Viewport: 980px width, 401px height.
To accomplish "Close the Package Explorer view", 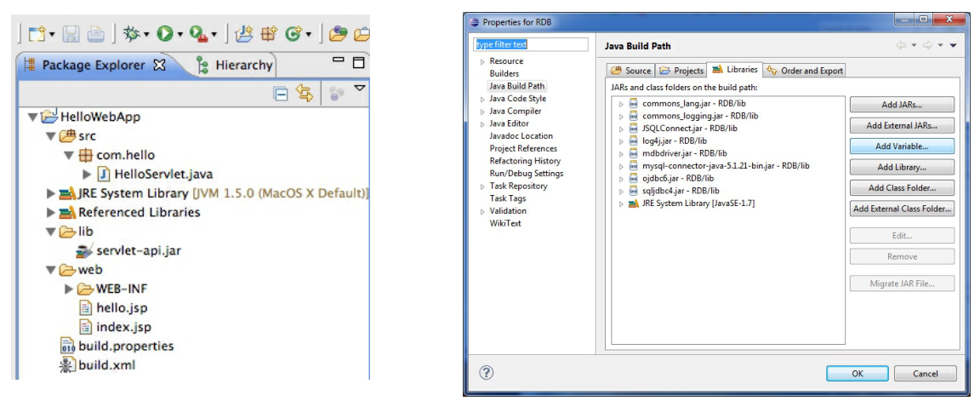I will [160, 65].
